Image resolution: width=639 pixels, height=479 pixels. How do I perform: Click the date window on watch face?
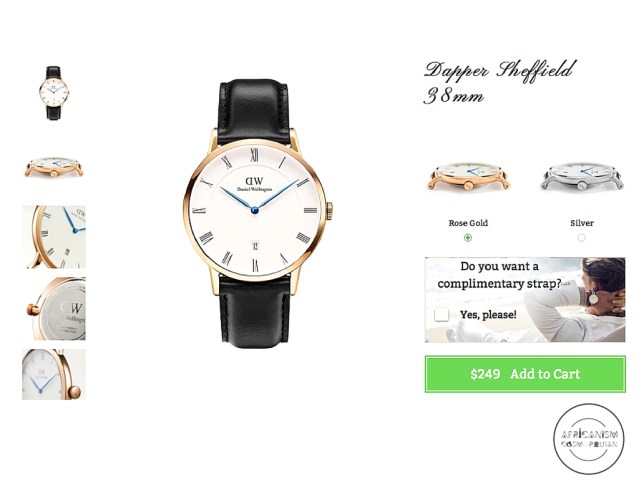point(255,246)
